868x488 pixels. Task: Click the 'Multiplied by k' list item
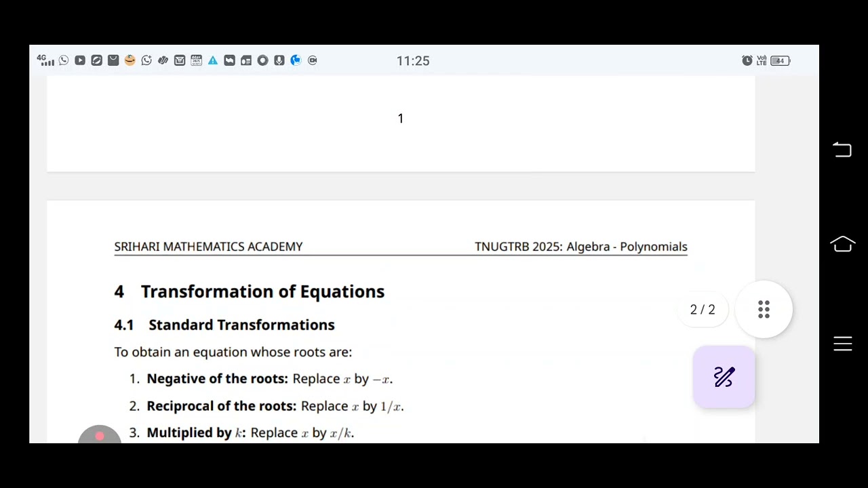click(242, 432)
